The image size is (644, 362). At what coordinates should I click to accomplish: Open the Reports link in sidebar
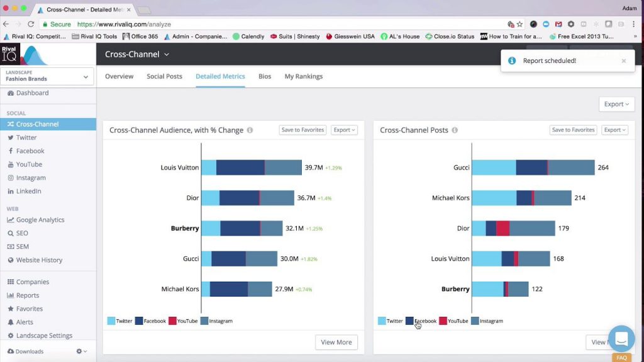[28, 295]
